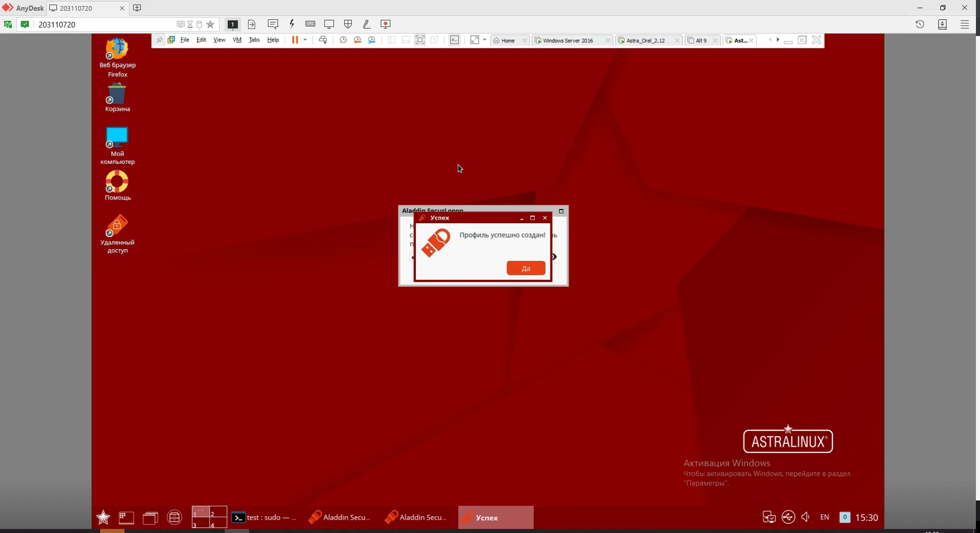Take a snapshot of the virtual machine
Screen dimensions: 980x533
(343, 40)
